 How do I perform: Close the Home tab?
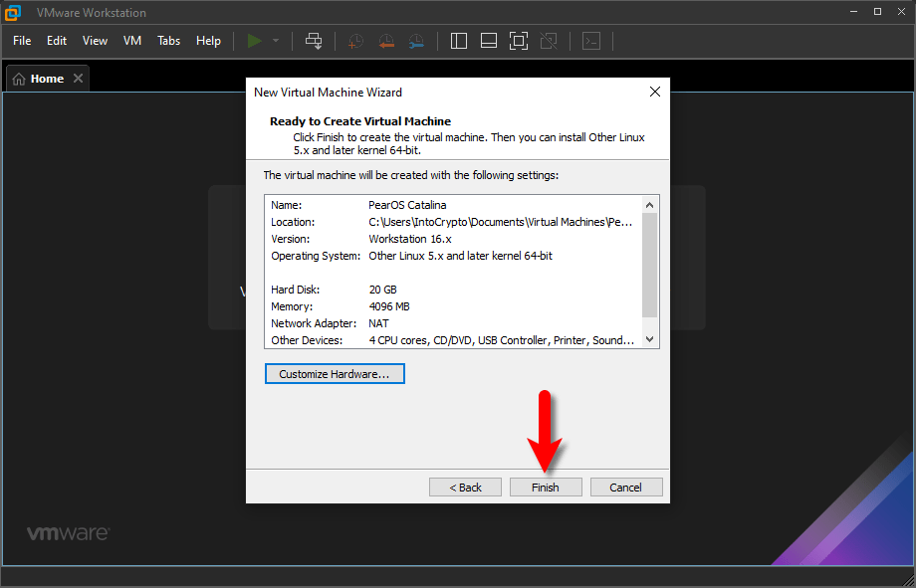(x=78, y=79)
